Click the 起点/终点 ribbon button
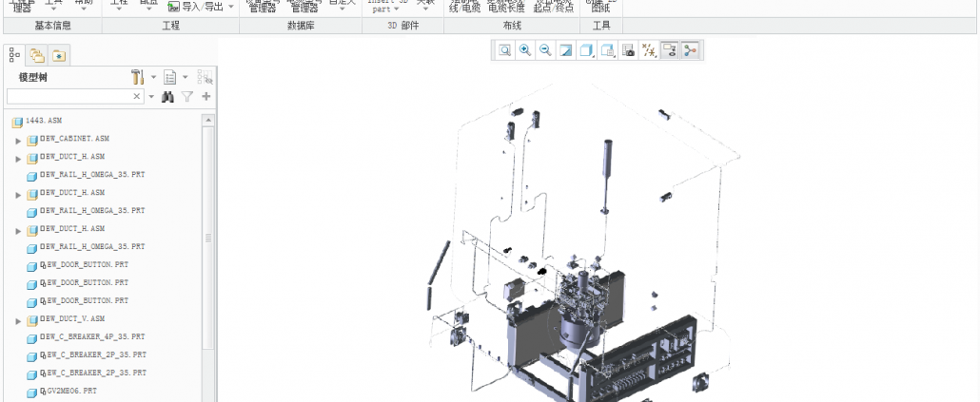The height and width of the screenshot is (402, 980). tap(554, 6)
